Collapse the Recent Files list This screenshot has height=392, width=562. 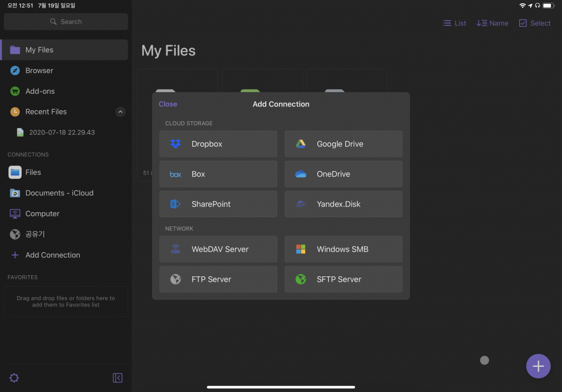pyautogui.click(x=120, y=112)
